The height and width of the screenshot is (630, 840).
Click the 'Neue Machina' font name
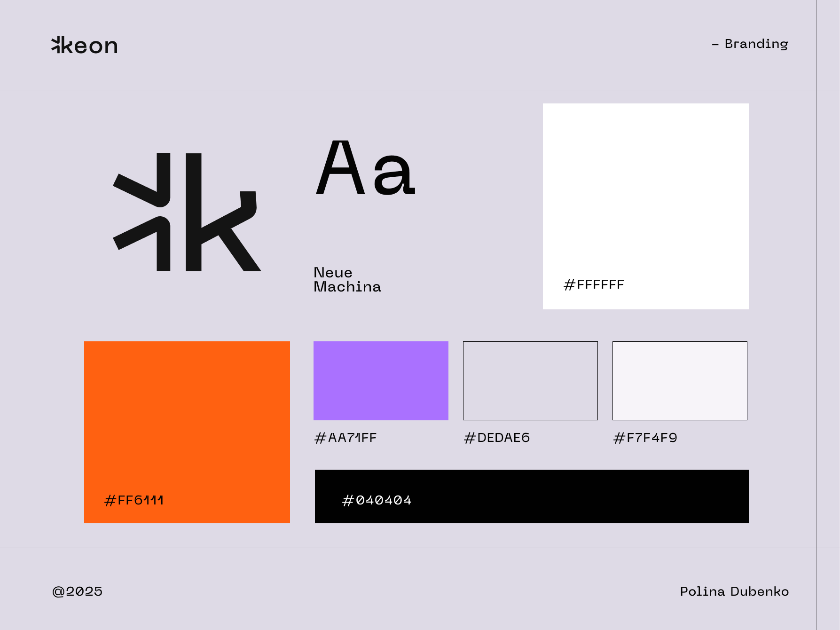347,279
